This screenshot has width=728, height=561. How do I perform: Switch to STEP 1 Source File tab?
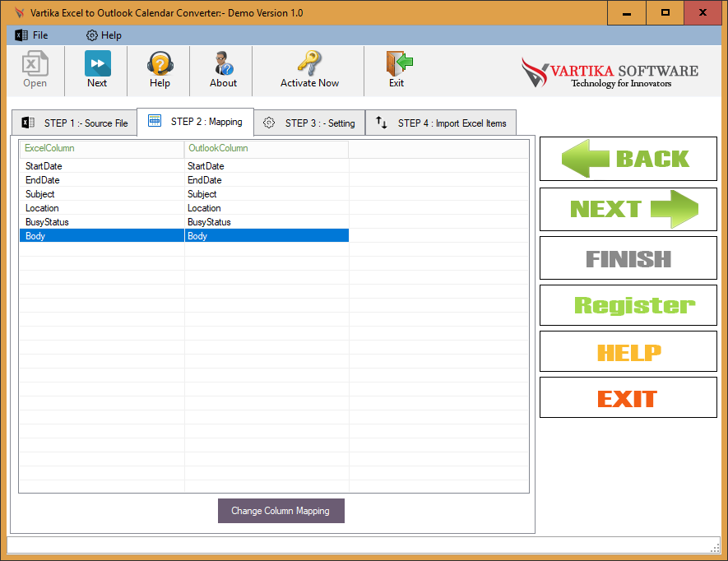[x=74, y=123]
